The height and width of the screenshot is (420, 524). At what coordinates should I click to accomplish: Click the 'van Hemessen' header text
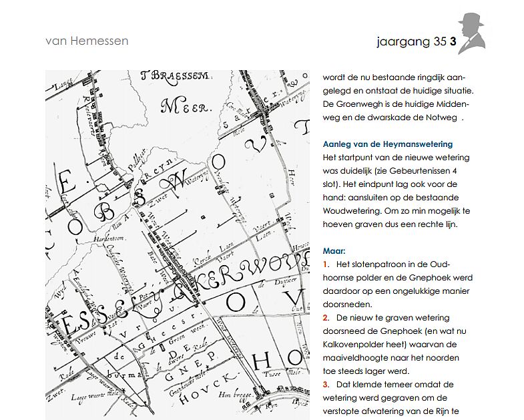[x=87, y=41]
